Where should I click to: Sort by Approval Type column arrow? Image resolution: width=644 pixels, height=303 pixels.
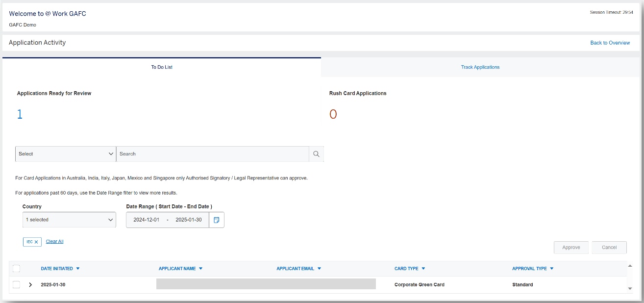[x=552, y=269]
